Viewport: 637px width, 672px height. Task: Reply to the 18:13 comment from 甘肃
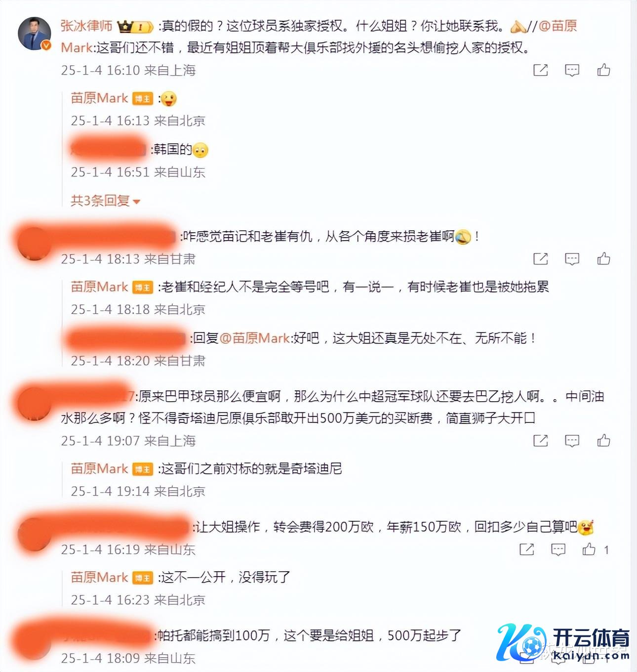coord(572,259)
